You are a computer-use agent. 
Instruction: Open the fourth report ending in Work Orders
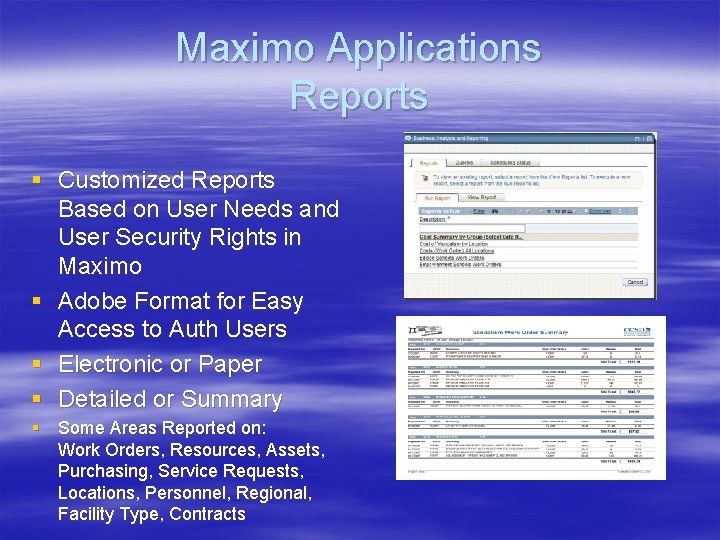451,258
